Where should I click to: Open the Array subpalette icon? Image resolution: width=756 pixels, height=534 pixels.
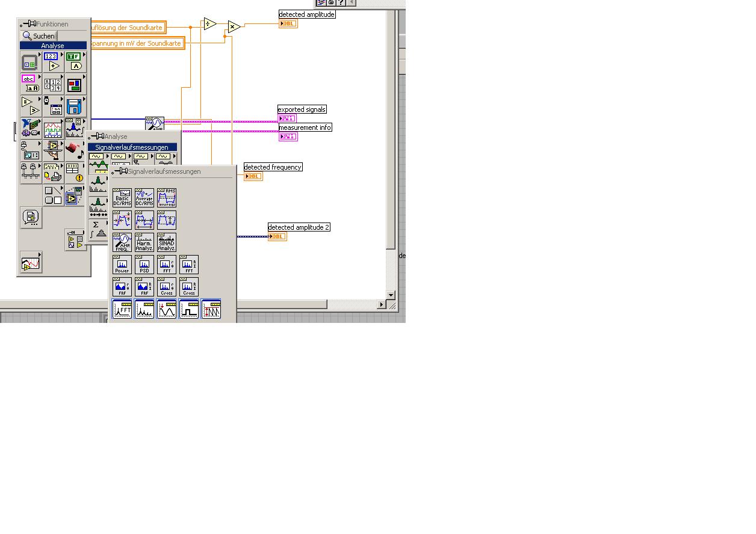(52, 84)
